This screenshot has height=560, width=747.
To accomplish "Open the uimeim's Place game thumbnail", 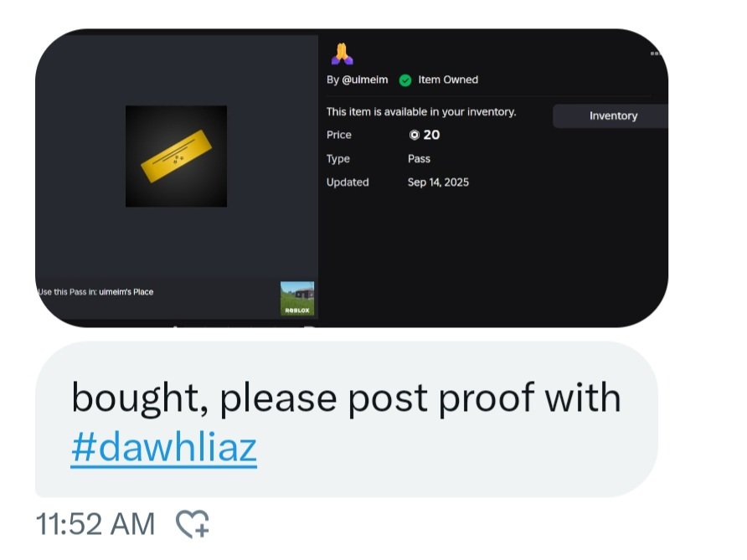I will point(297,298).
